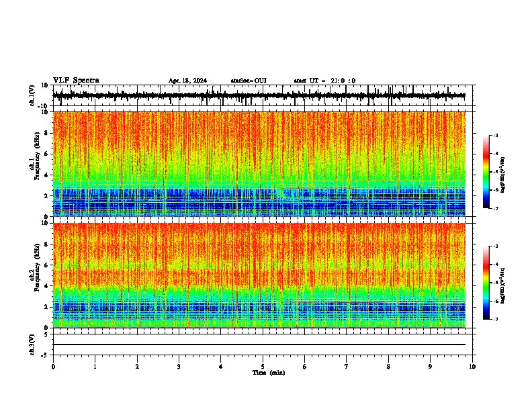Click the "-3" label on ch.1 color bar

(x=495, y=135)
